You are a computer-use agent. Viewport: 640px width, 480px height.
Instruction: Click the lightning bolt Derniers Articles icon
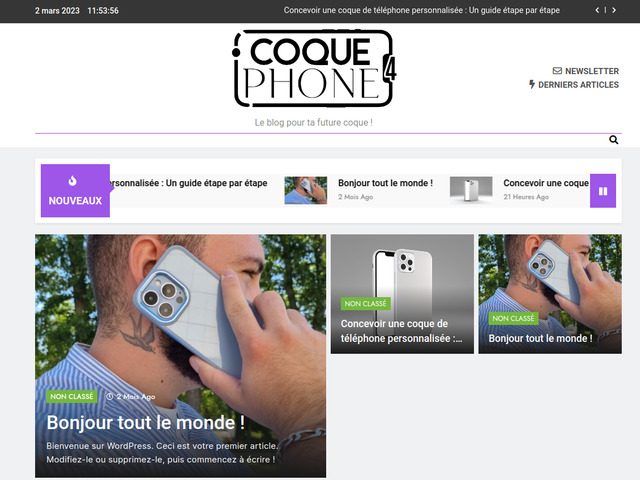coord(532,84)
